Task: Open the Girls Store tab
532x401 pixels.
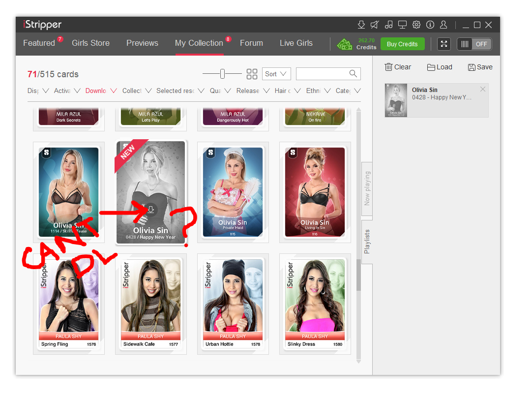Action: (90, 43)
